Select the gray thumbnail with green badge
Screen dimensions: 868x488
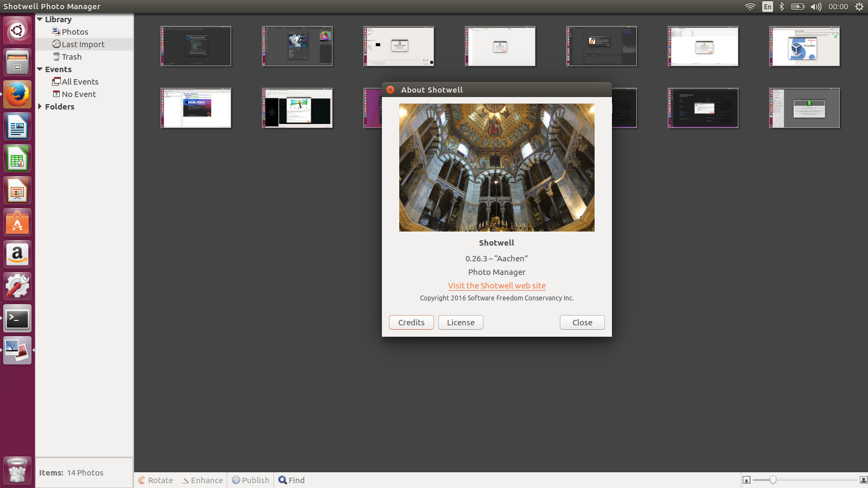pos(805,108)
